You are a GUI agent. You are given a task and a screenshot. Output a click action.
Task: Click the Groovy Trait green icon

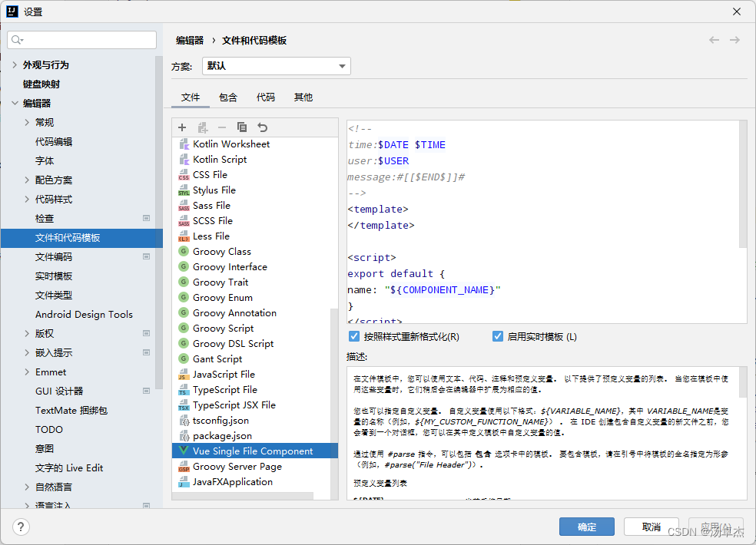(x=184, y=282)
